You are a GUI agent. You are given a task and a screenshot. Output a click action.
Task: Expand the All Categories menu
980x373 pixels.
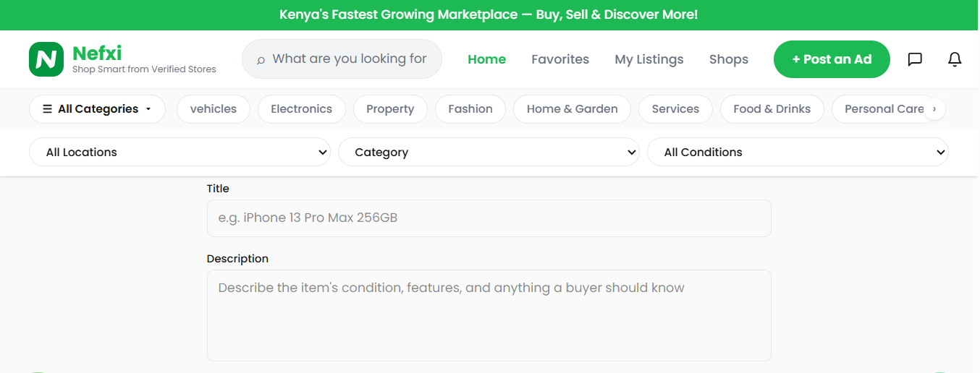pyautogui.click(x=97, y=109)
